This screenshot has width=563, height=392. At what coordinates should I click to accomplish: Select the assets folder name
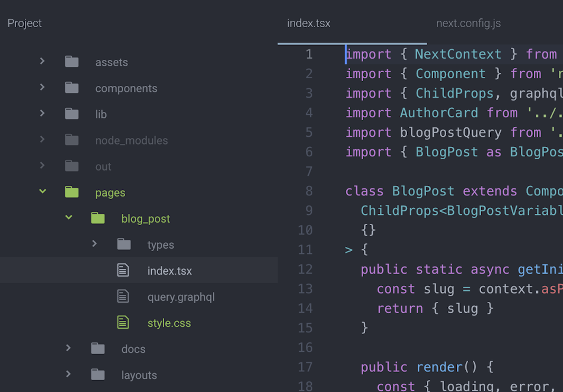[x=111, y=62]
